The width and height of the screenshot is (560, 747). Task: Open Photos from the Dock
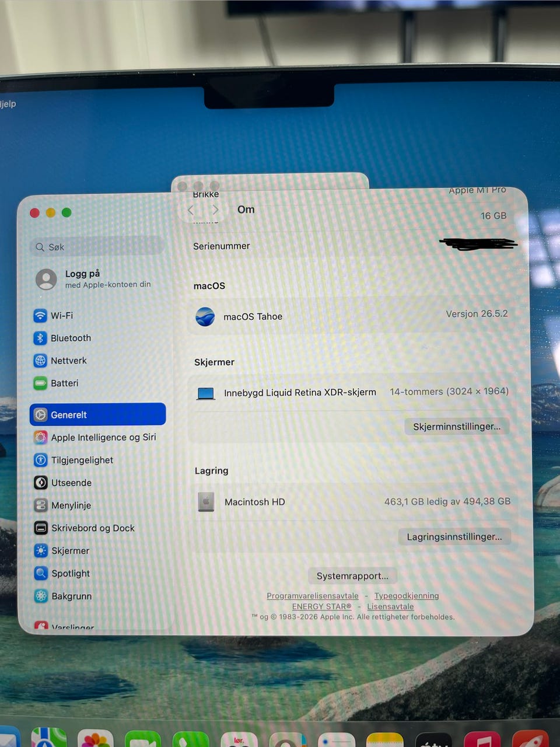95,739
